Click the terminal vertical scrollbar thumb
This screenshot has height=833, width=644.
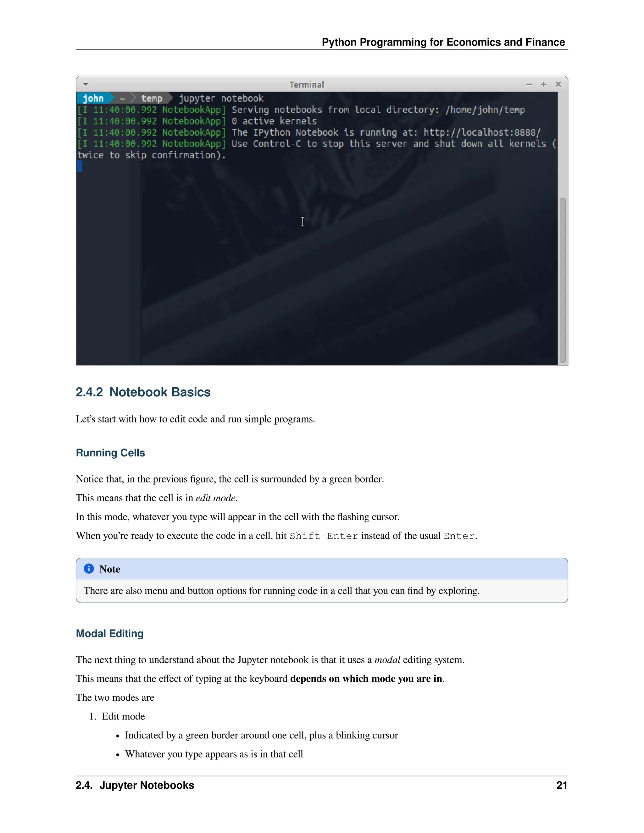pyautogui.click(x=562, y=280)
